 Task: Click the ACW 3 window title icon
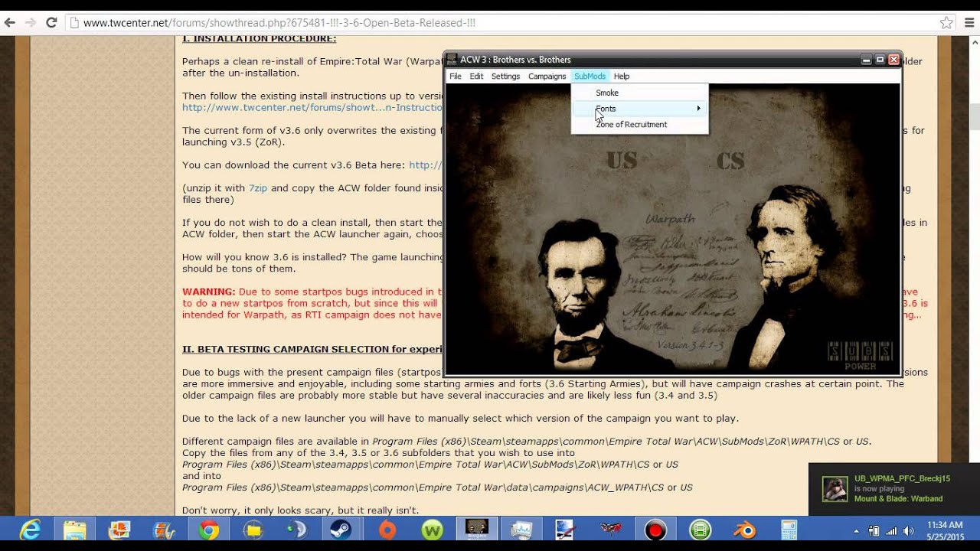click(x=452, y=59)
